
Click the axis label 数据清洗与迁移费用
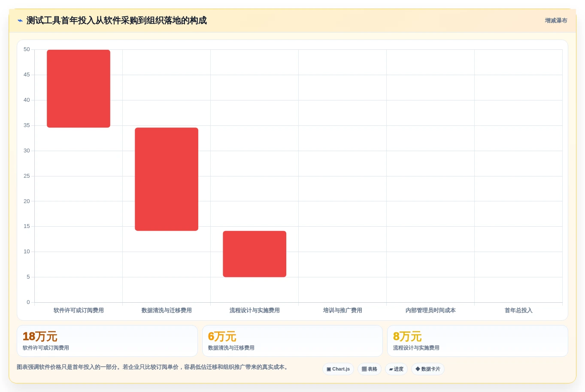(x=167, y=310)
